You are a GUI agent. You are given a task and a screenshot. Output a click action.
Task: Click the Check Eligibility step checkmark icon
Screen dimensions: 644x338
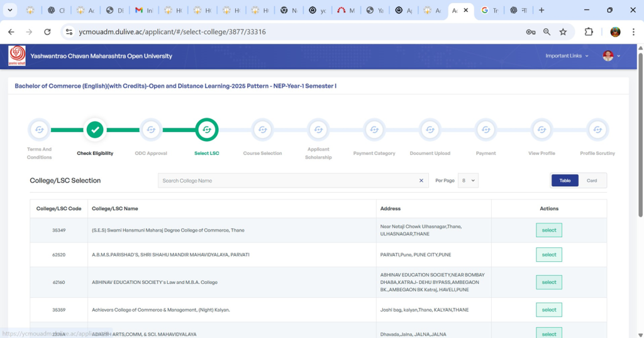(95, 130)
